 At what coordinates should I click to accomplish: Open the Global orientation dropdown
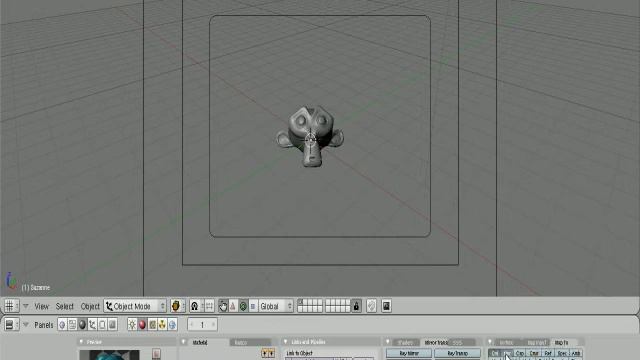pos(276,306)
